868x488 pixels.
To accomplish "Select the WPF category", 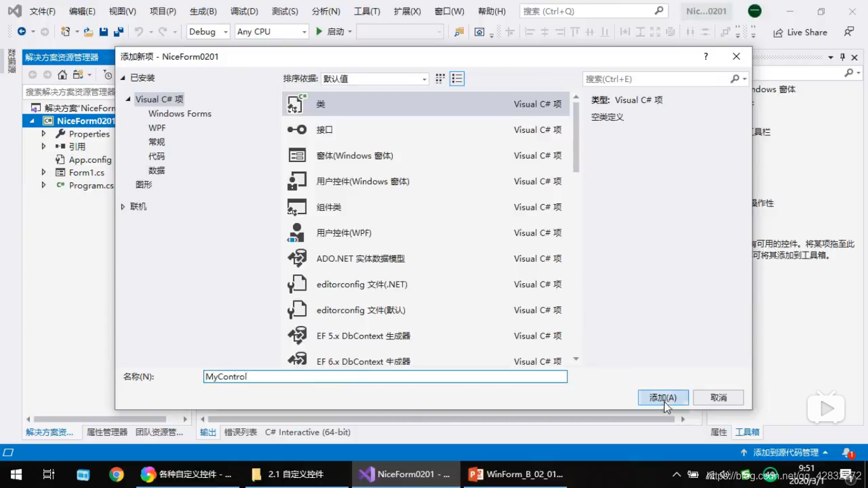I will [157, 128].
